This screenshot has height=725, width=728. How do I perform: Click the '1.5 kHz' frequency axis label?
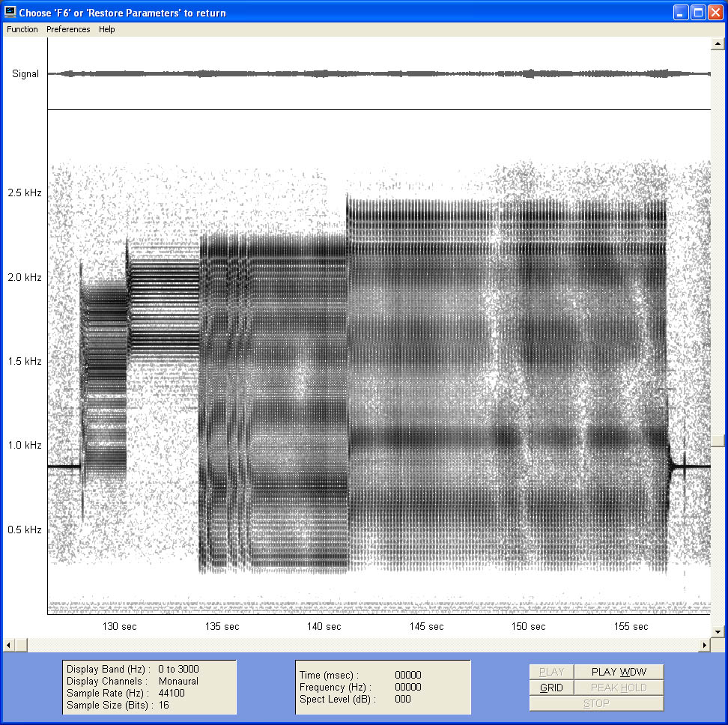25,361
